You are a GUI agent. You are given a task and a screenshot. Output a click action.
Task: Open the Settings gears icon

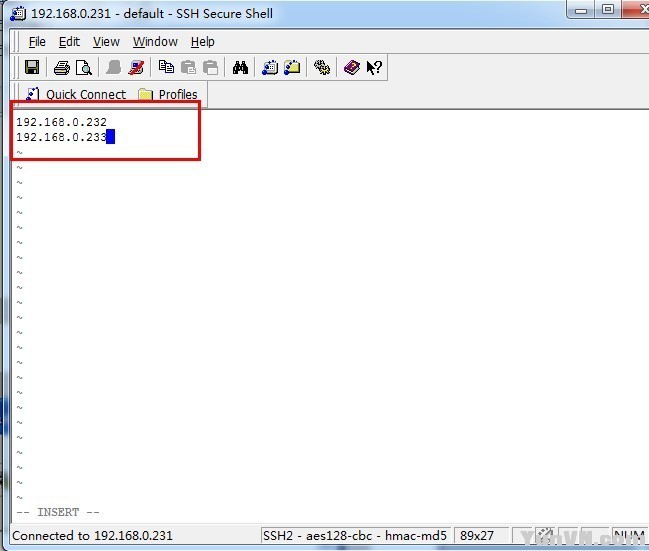[x=322, y=67]
